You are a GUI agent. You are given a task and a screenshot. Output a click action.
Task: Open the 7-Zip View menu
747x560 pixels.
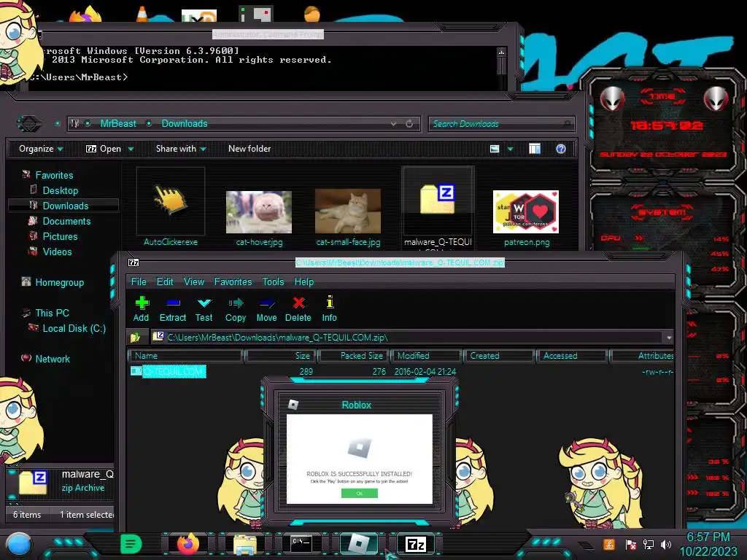[x=194, y=282]
